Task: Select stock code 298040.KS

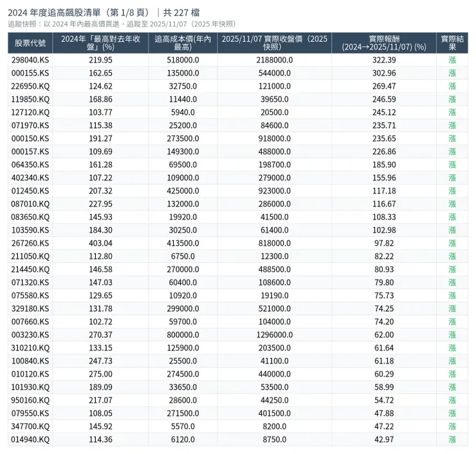Action: pyautogui.click(x=30, y=60)
